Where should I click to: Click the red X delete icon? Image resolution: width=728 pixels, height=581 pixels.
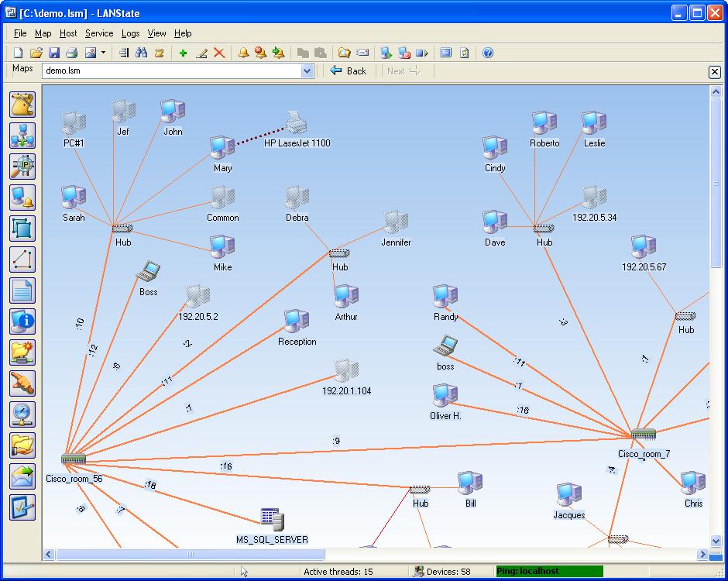point(219,53)
